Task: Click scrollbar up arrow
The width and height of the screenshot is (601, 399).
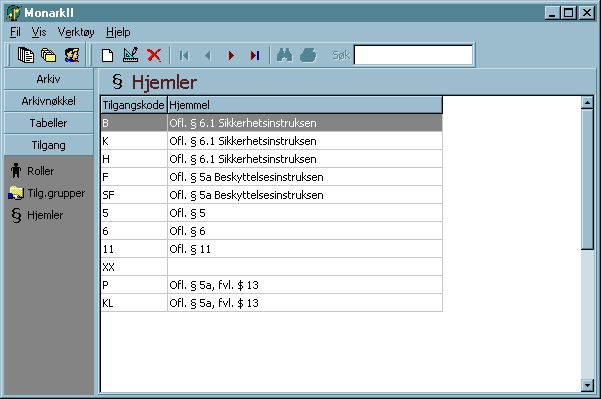Action: [587, 103]
